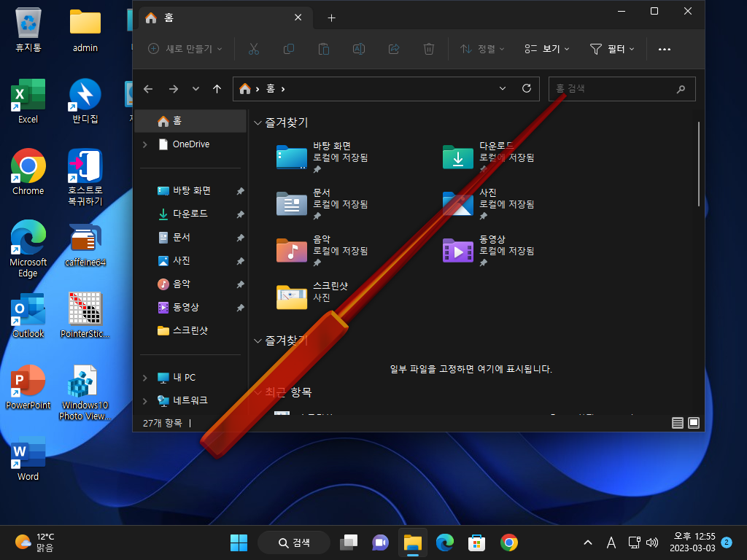The height and width of the screenshot is (560, 747).
Task: Open the 정렬 sort dropdown
Action: [482, 49]
